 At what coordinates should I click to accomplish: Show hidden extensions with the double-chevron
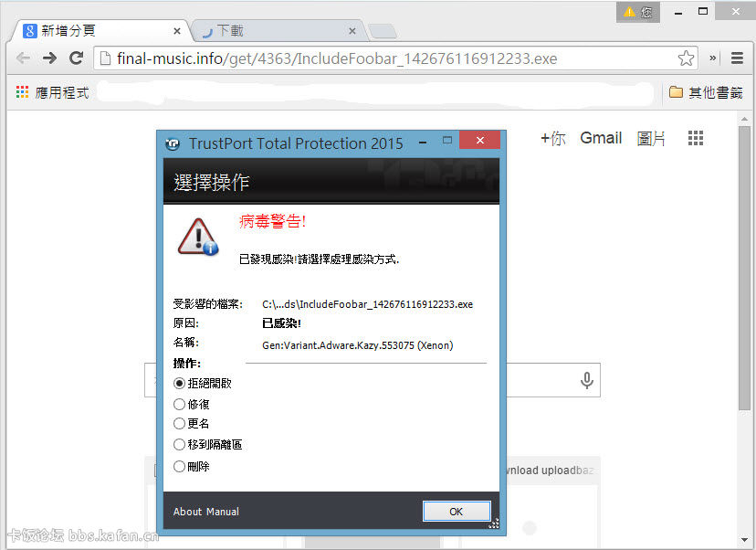pyautogui.click(x=712, y=58)
